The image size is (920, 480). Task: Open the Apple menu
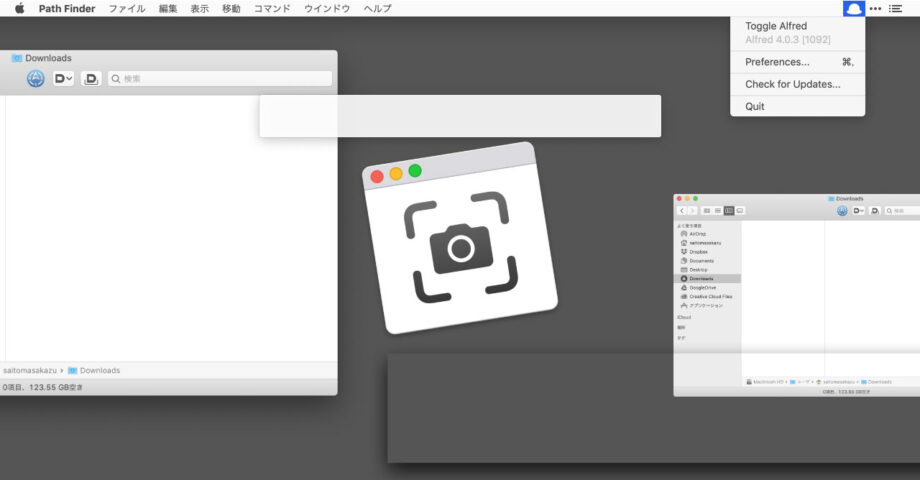point(19,8)
